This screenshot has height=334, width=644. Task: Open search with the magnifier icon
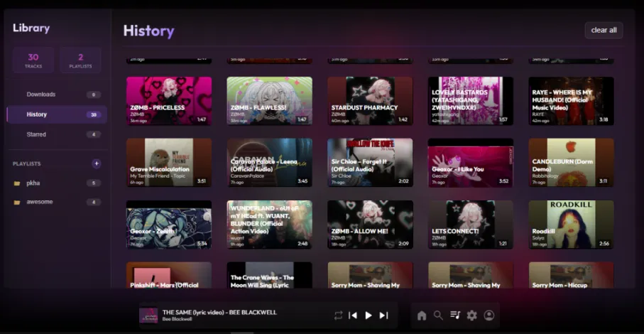pos(439,315)
